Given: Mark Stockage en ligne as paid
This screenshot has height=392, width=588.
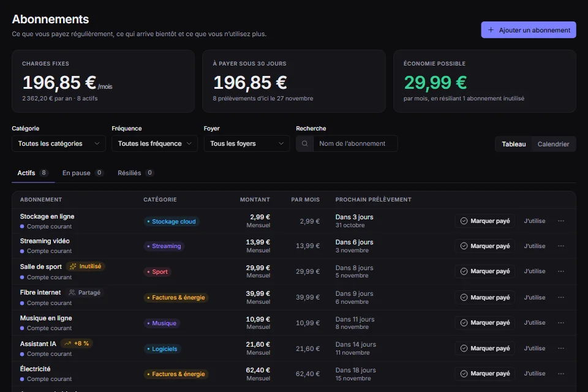Looking at the screenshot, I should (485, 221).
